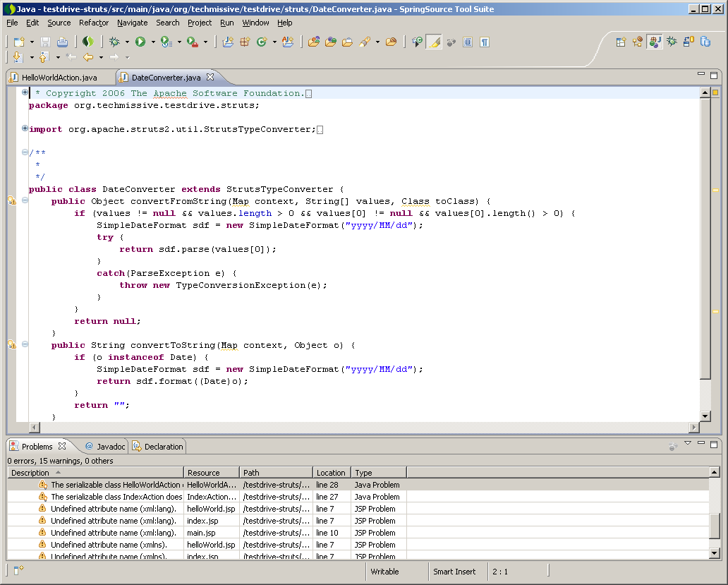Open dropdown arrow beside New Java Class icon
Screen dimensions: 728x585
[274, 42]
